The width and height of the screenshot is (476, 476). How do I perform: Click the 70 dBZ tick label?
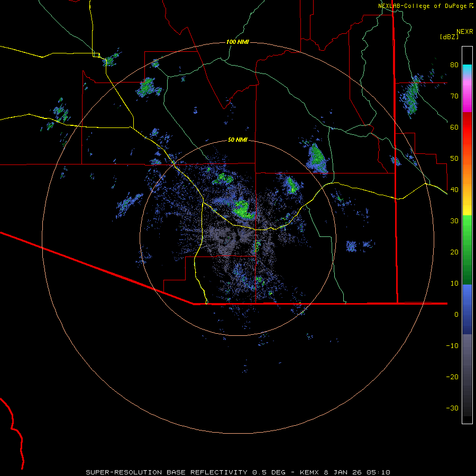tap(454, 96)
